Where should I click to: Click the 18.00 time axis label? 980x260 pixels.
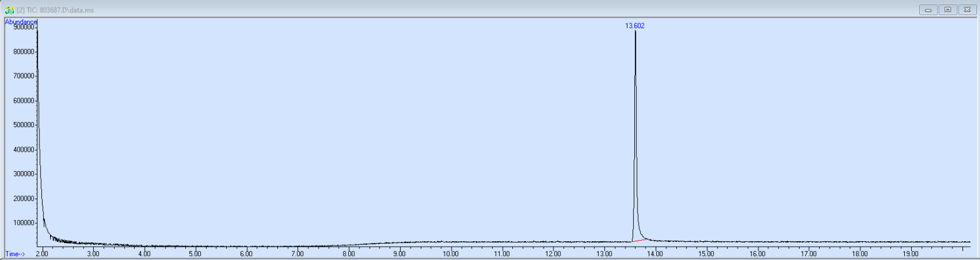click(x=859, y=254)
